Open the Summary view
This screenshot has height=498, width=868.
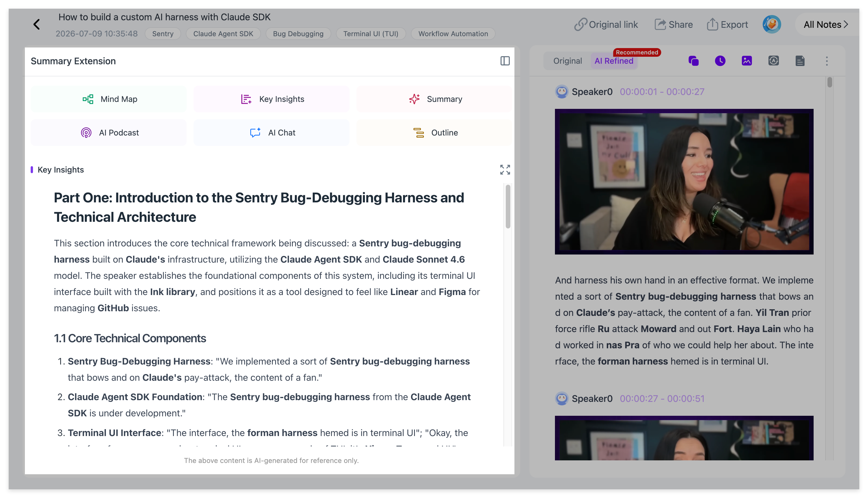434,99
